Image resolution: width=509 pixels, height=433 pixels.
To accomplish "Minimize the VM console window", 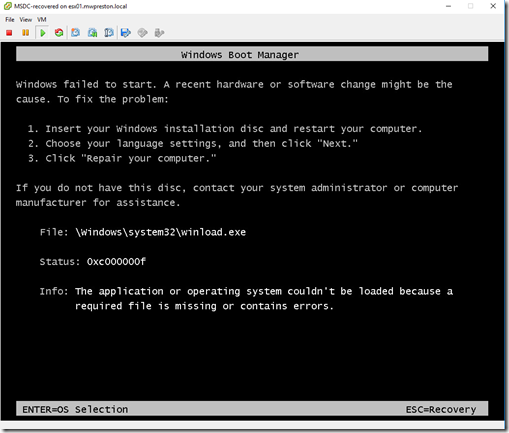I will click(448, 6).
